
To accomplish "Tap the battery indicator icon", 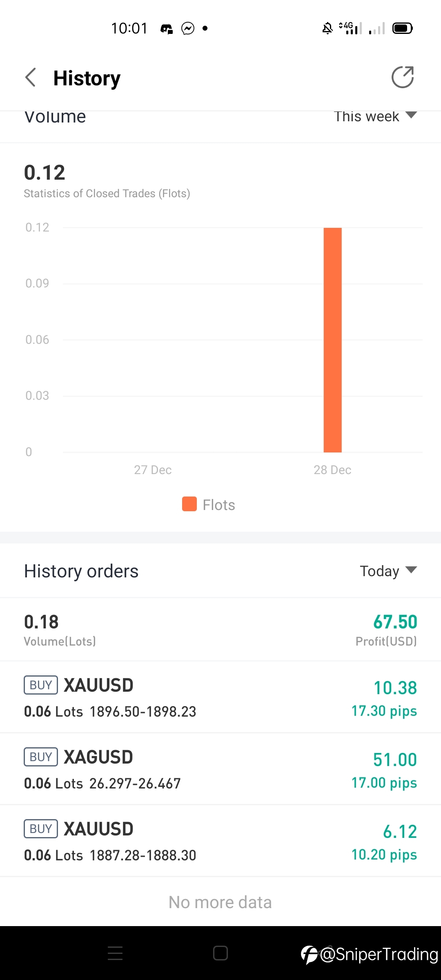I will pos(403,28).
